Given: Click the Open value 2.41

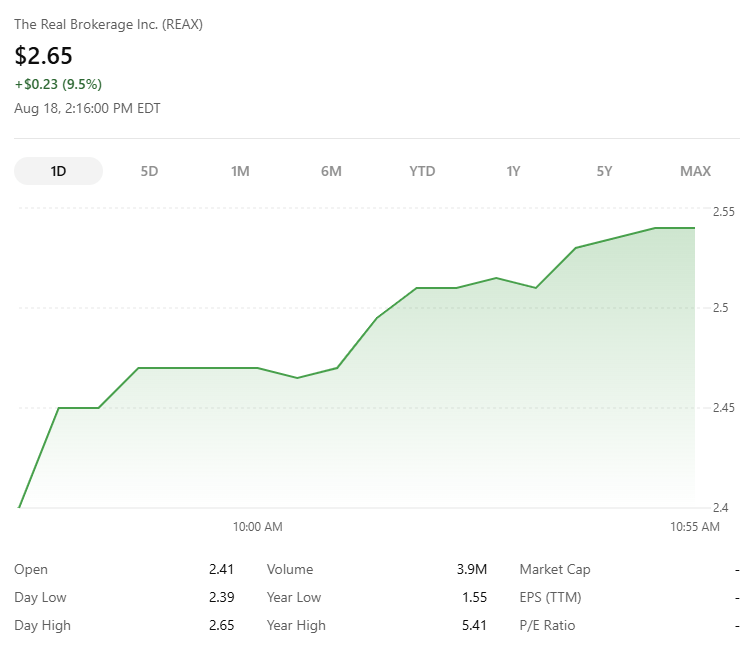Looking at the screenshot, I should pyautogui.click(x=221, y=569).
